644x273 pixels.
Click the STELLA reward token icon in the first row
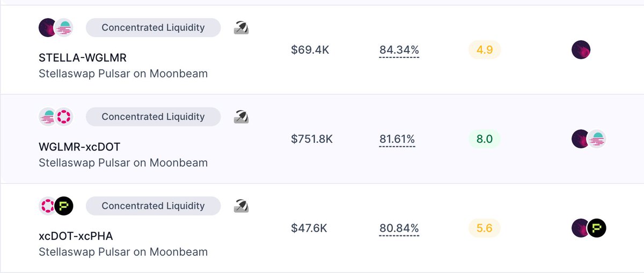pyautogui.click(x=581, y=50)
